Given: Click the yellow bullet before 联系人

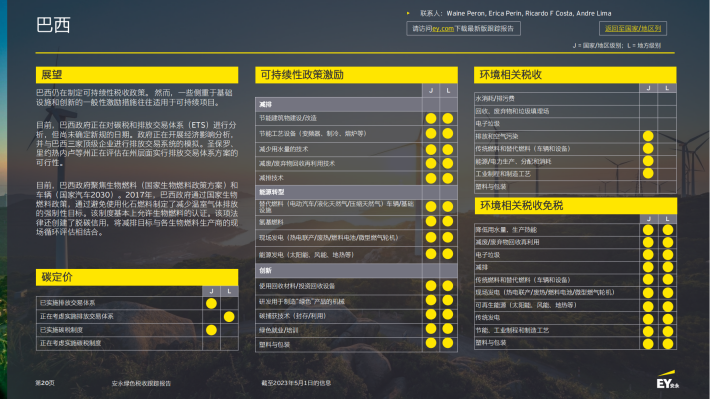Looking at the screenshot, I should 408,13.
